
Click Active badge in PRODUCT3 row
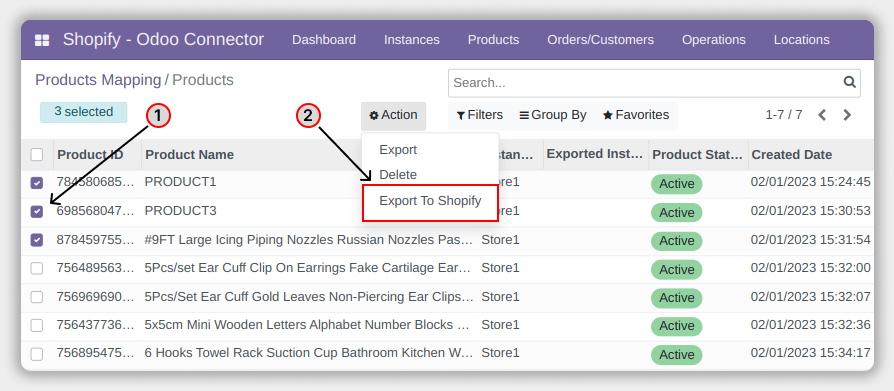[677, 213]
